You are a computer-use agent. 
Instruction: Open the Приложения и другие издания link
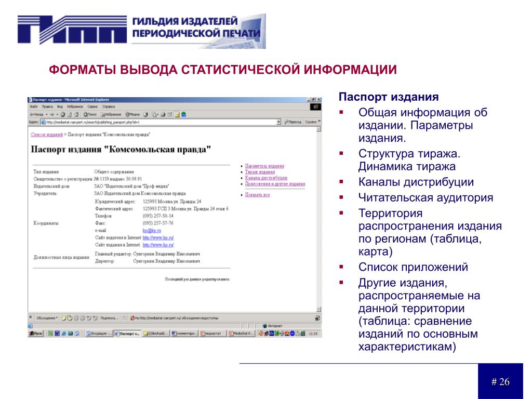coord(275,184)
